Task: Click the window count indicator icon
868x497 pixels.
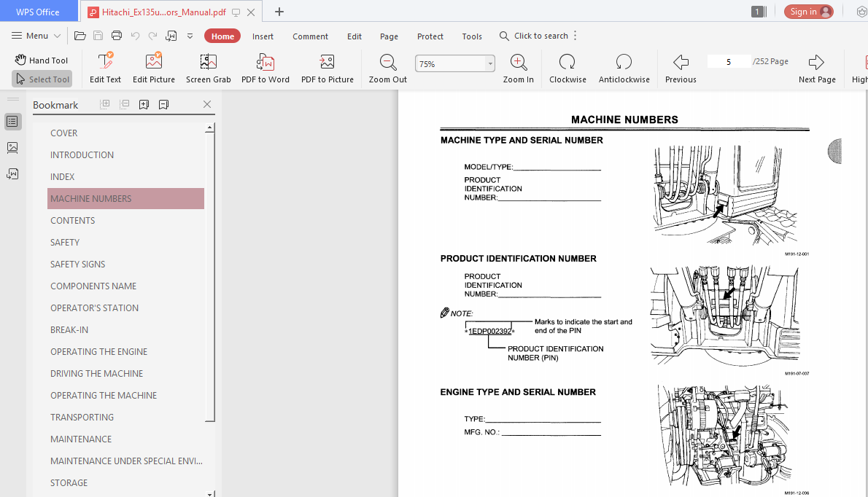Action: coord(759,12)
